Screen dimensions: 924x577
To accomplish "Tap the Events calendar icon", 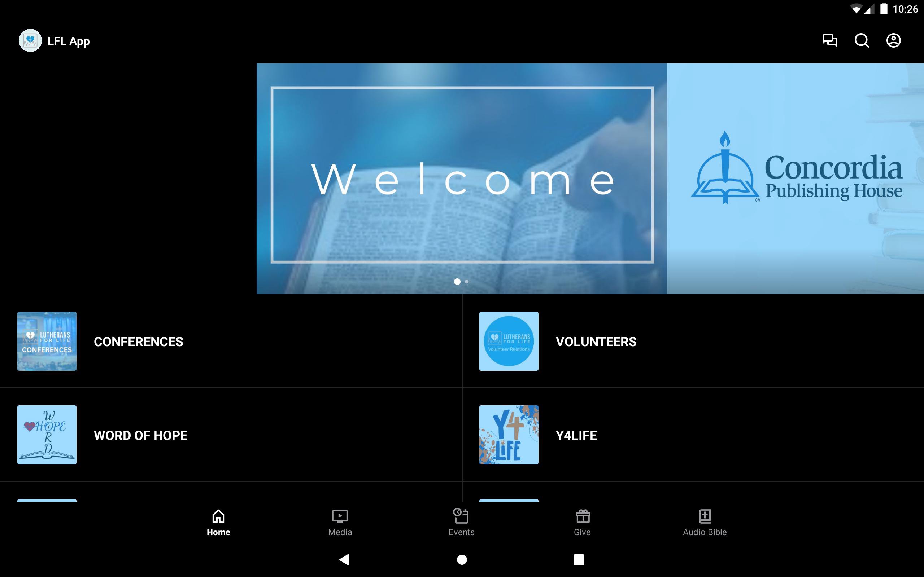I will point(461,516).
